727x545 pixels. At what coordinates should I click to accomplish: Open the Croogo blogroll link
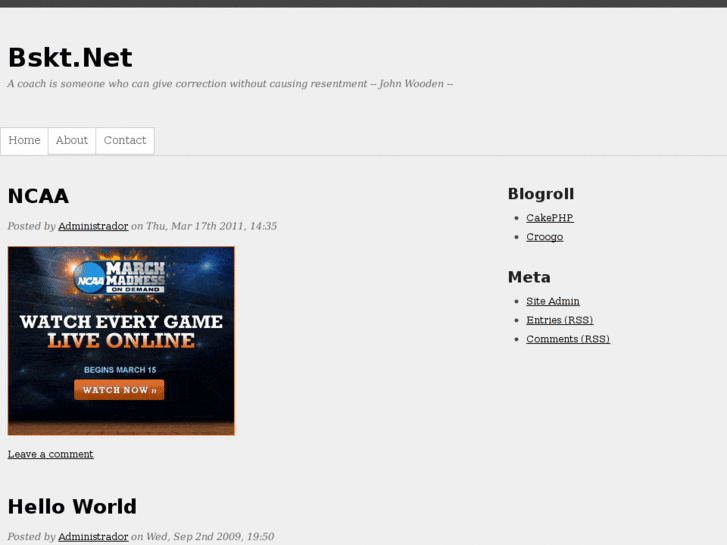[544, 237]
